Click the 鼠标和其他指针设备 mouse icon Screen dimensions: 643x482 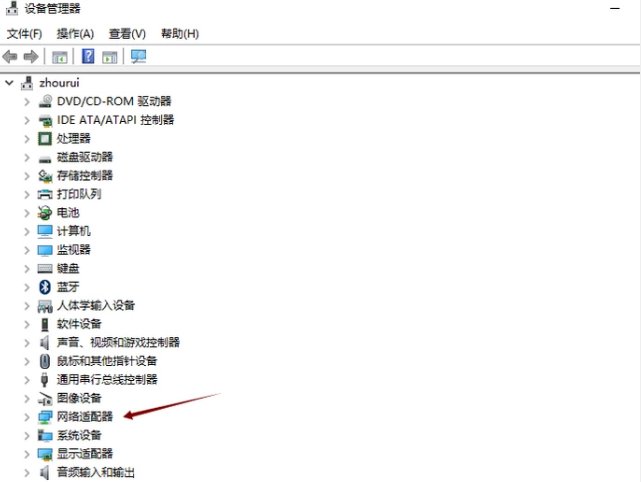(45, 361)
